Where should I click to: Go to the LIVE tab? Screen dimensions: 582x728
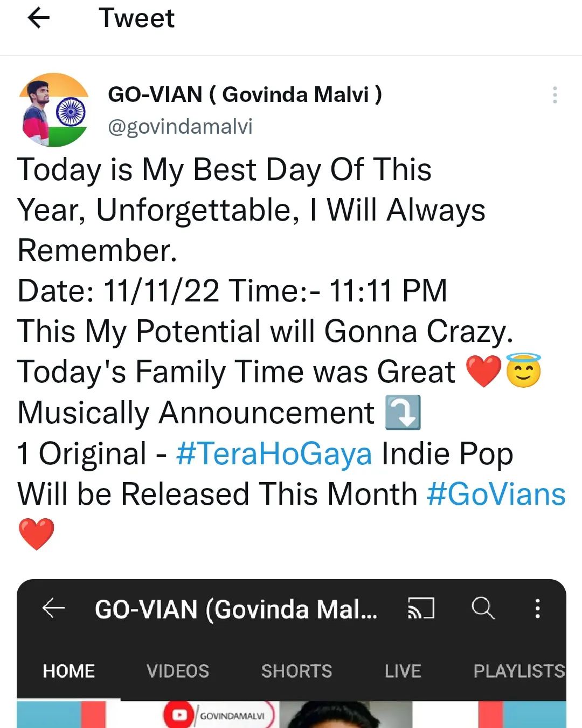403,671
